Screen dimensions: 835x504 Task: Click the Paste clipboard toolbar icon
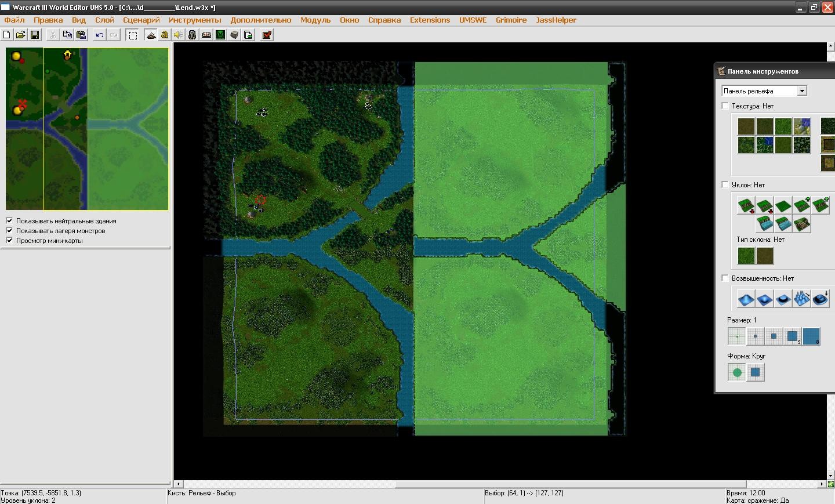point(81,35)
